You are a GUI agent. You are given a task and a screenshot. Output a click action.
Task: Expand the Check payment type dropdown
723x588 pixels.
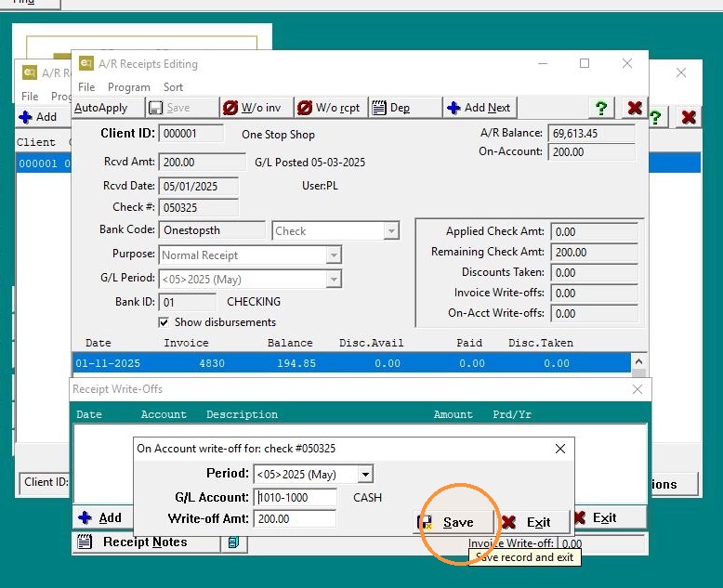click(x=391, y=231)
